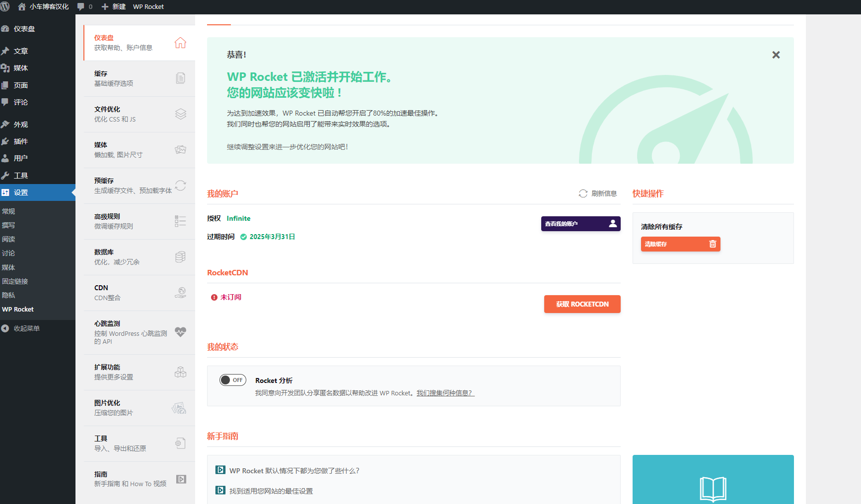Click the book icon on teal card
861x504 pixels.
pos(713,489)
